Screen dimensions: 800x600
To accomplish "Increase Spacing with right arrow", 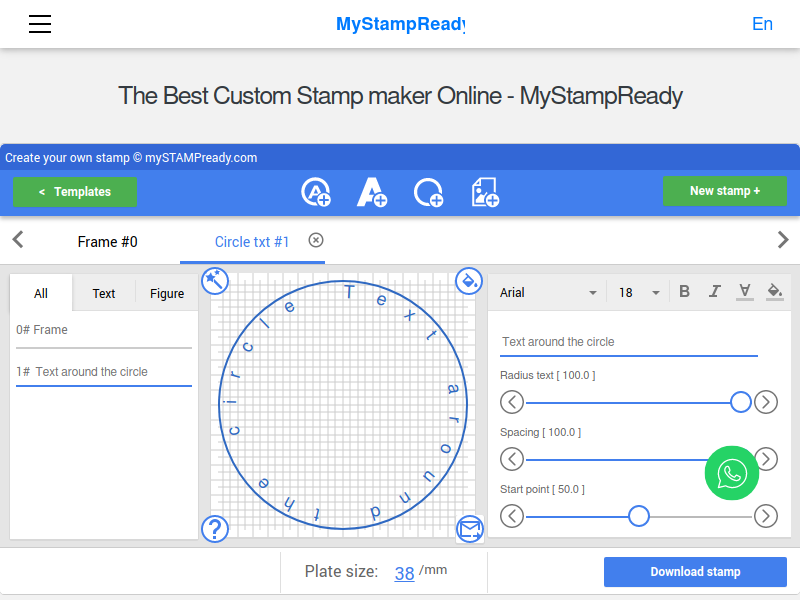I will [x=767, y=459].
